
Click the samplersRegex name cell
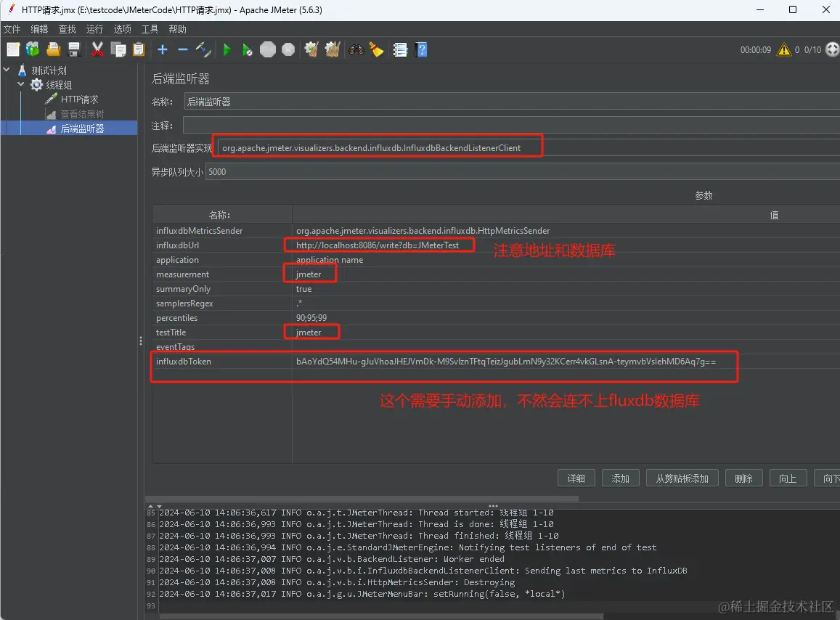222,303
